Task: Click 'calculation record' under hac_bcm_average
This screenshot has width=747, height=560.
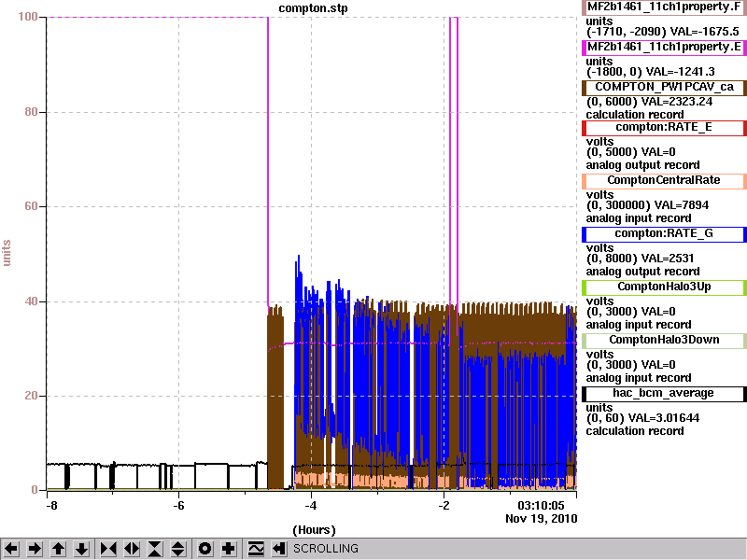Action: click(x=635, y=431)
